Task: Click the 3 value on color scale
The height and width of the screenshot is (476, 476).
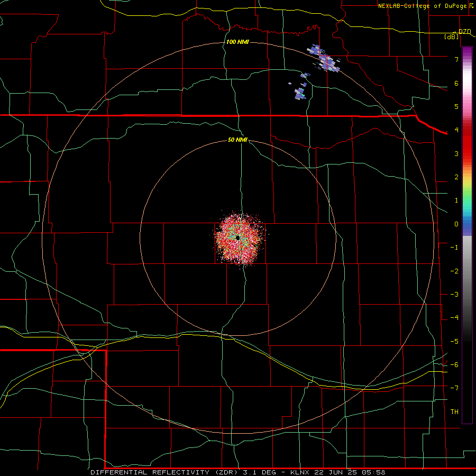Action: pos(456,153)
